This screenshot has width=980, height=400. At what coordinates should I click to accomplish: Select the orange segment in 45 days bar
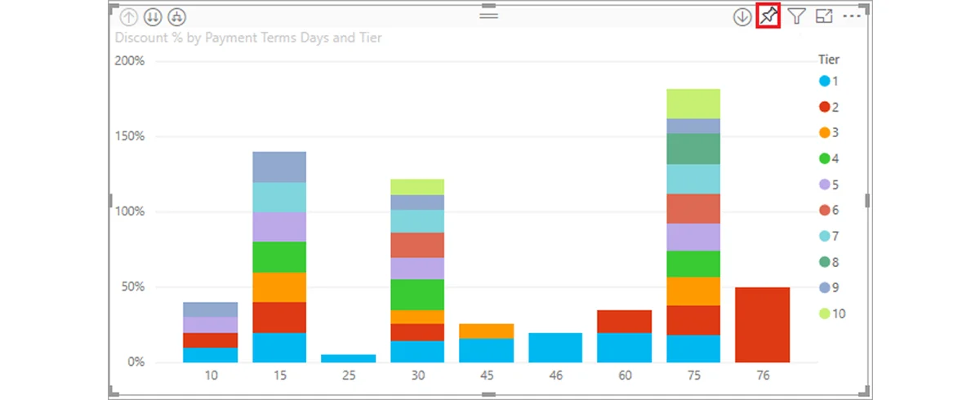487,331
